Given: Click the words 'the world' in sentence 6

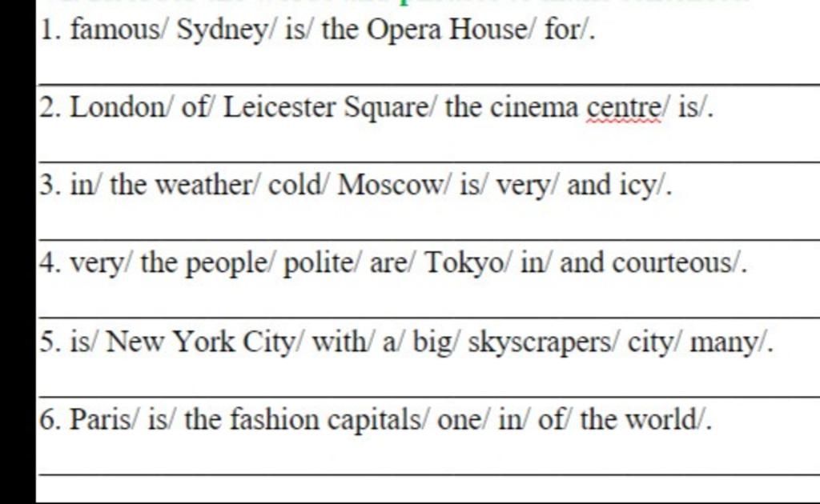Looking at the screenshot, I should pos(638,419).
